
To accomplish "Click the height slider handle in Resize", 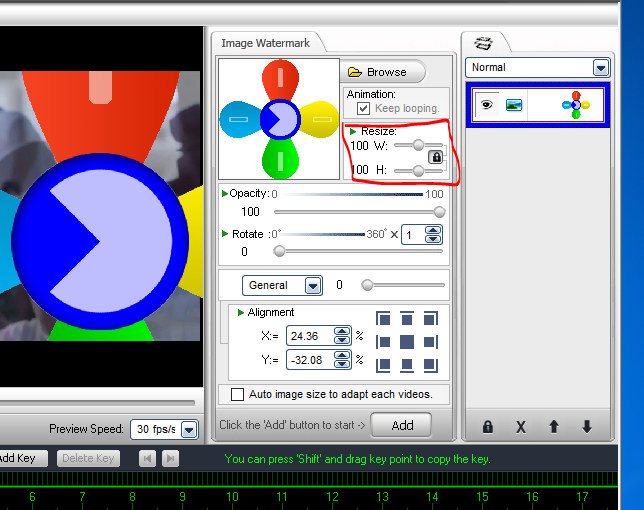I will 418,170.
